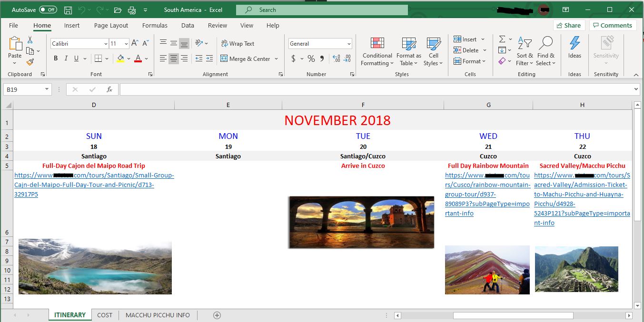Toggle Italic formatting in the Font group

pyautogui.click(x=66, y=58)
